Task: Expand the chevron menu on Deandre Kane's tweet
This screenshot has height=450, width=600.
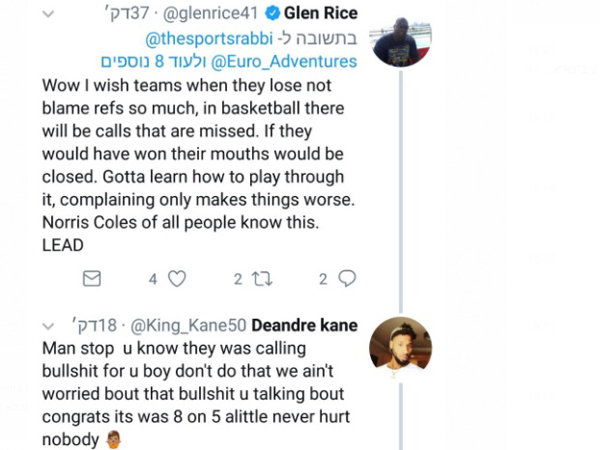Action: point(50,326)
